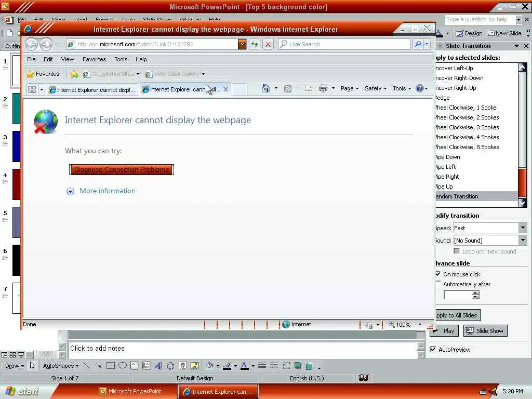The width and height of the screenshot is (532, 399).
Task: Select the PowerPoint Line drawing tool
Action: pyautogui.click(x=87, y=366)
